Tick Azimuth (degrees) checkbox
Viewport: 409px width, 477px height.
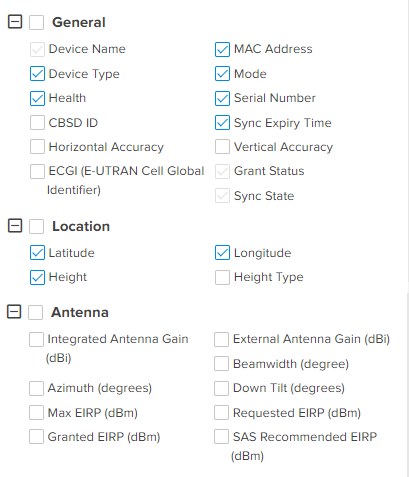[x=36, y=388]
